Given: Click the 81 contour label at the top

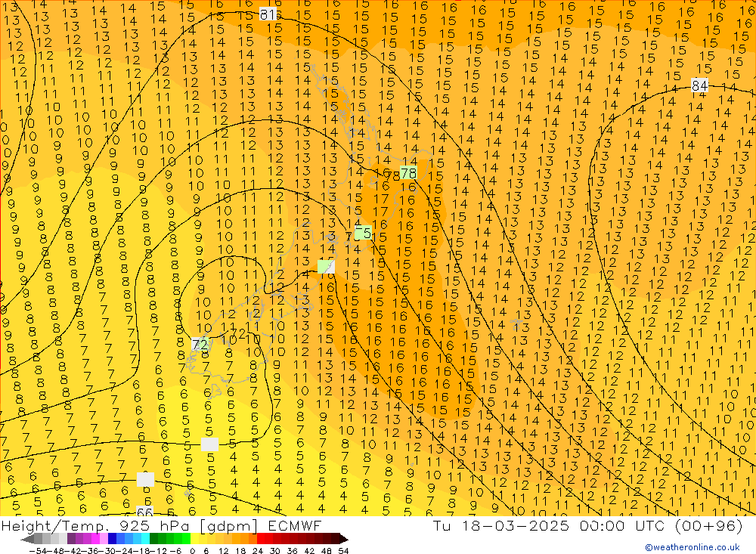Looking at the screenshot, I should point(268,14).
